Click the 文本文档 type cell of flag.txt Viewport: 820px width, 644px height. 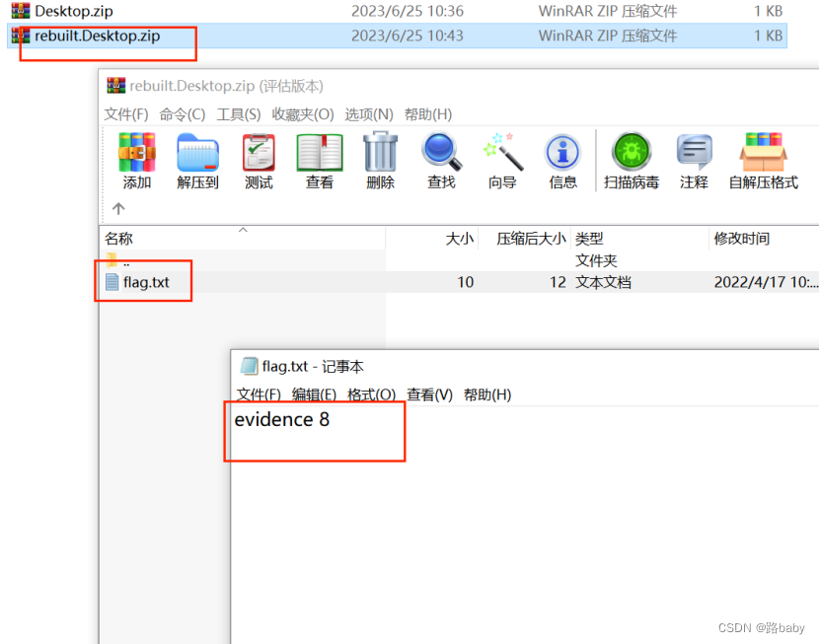(603, 282)
